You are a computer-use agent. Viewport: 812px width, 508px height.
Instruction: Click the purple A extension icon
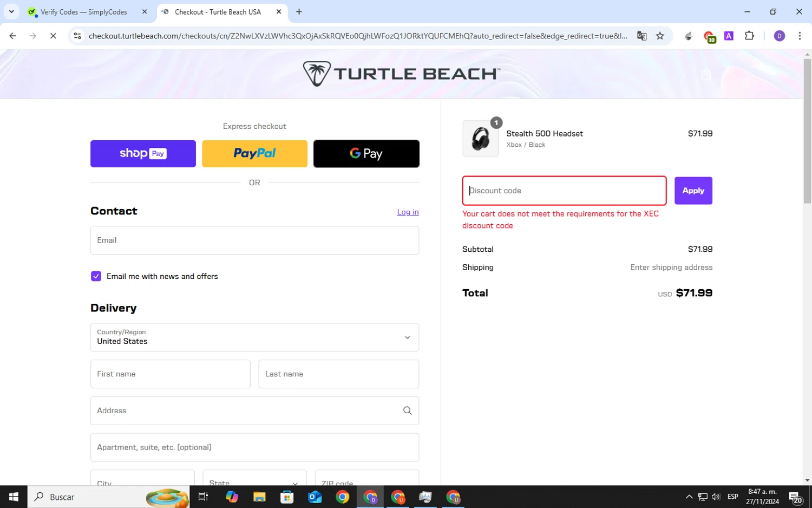pos(729,36)
